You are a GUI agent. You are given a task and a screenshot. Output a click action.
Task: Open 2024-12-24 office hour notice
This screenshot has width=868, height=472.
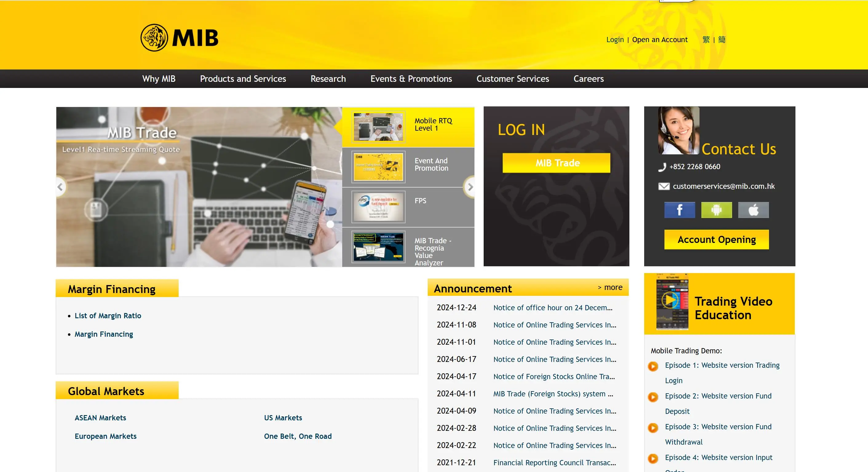click(553, 307)
